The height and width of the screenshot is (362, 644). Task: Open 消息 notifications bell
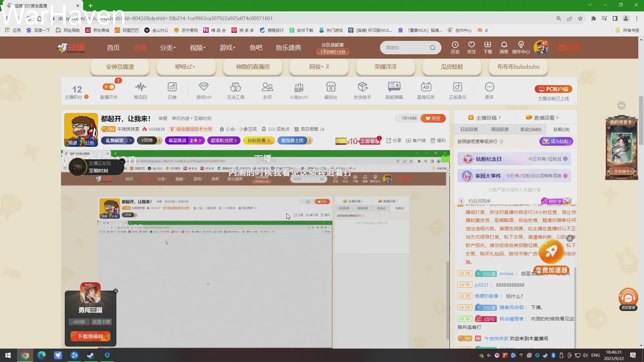(504, 48)
